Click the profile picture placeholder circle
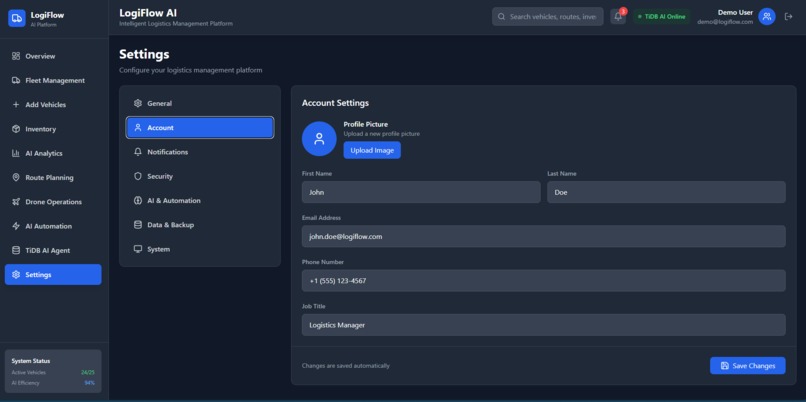 coord(319,139)
